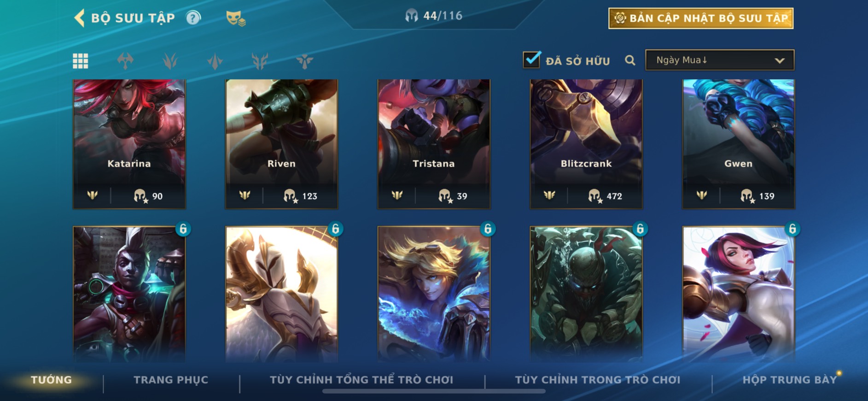
Task: Click the horizontal scrollbar under tabs
Action: pyautogui.click(x=434, y=391)
